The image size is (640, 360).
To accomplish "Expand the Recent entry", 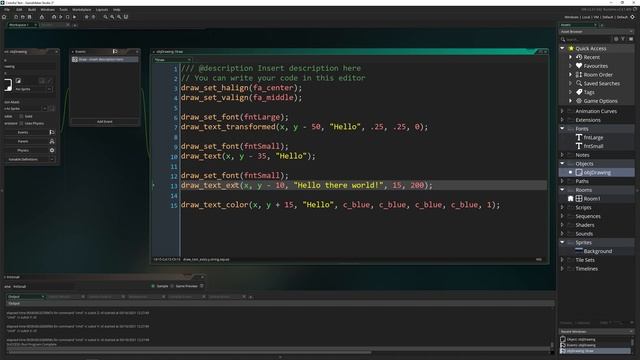I will 571,57.
